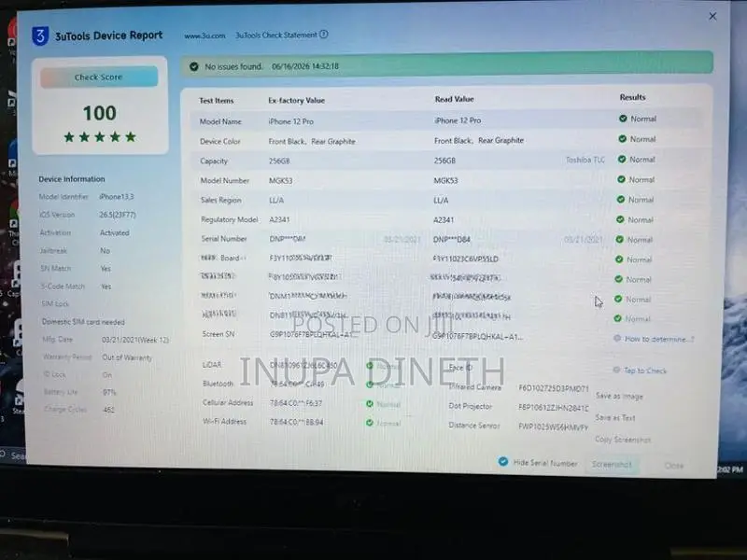Click the Close button at bottom right

click(674, 466)
